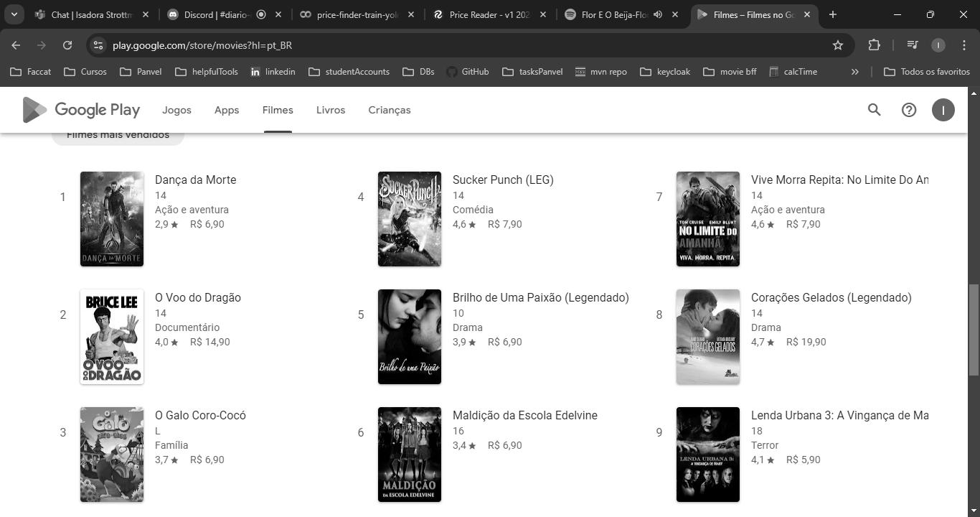Switch to the price-finder-train tab
Screen dimensions: 980x517
coord(357,14)
